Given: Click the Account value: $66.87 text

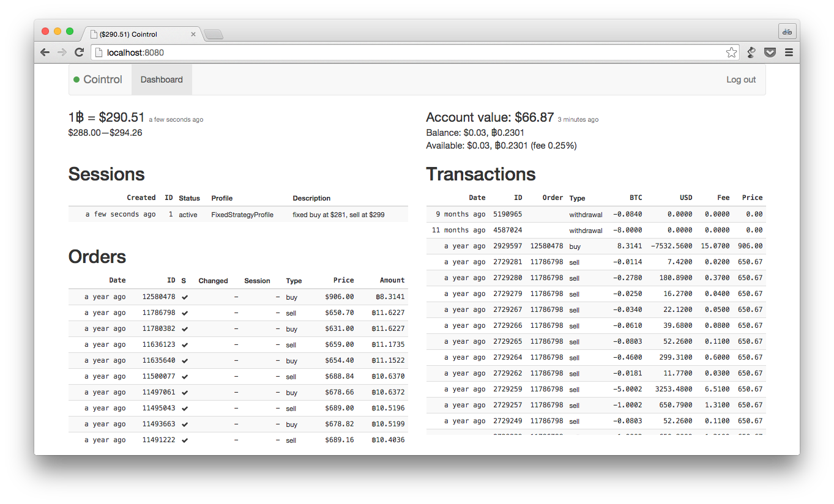Looking at the screenshot, I should coord(490,117).
